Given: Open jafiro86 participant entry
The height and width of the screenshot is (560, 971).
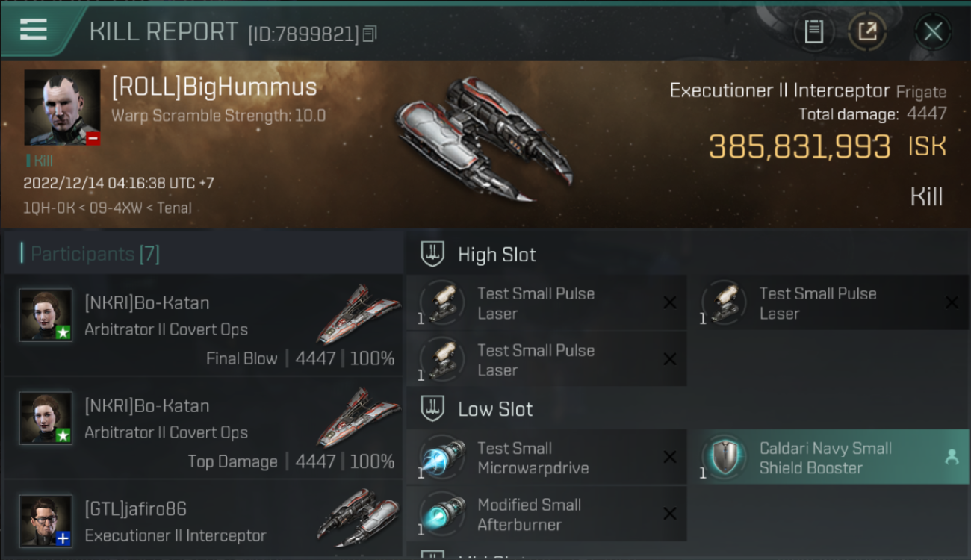Looking at the screenshot, I should (x=203, y=521).
